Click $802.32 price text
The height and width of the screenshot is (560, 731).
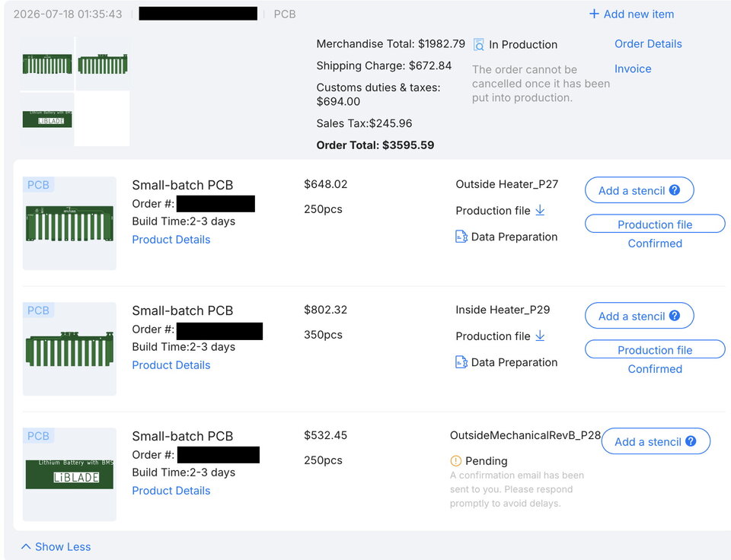point(325,310)
